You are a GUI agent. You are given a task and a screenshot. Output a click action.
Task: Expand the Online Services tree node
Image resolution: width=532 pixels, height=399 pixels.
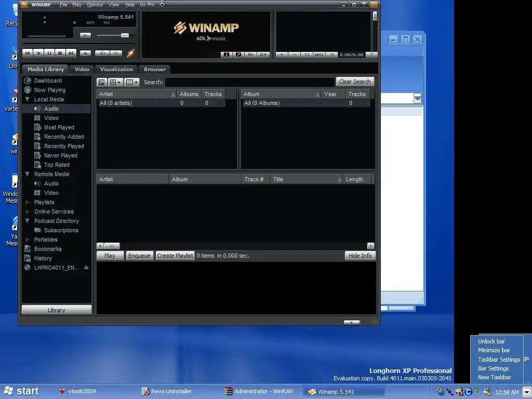click(28, 211)
